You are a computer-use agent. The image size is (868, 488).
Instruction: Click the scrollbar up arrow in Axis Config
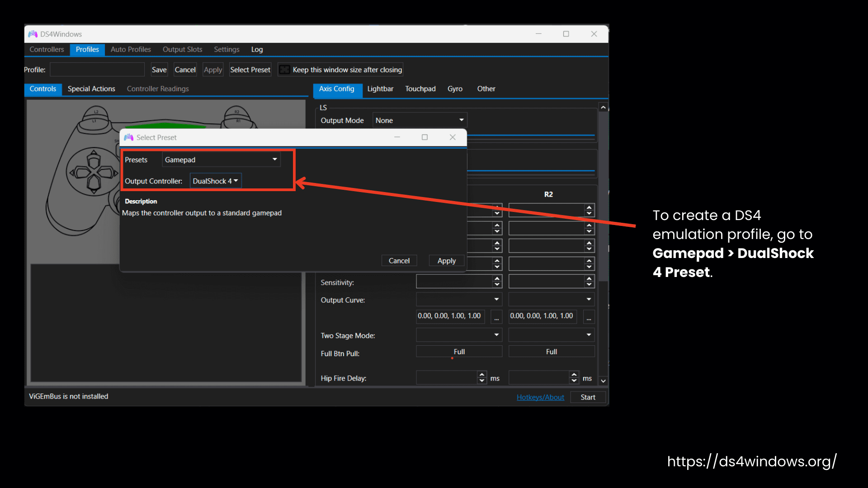pyautogui.click(x=603, y=108)
